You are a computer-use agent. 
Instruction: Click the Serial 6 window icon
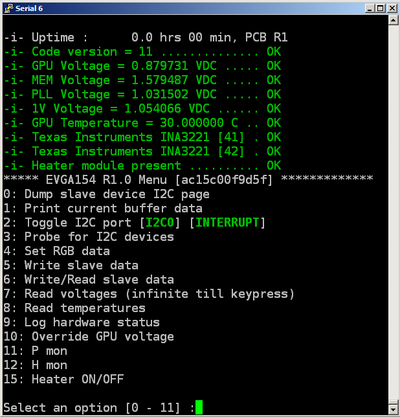pyautogui.click(x=8, y=8)
